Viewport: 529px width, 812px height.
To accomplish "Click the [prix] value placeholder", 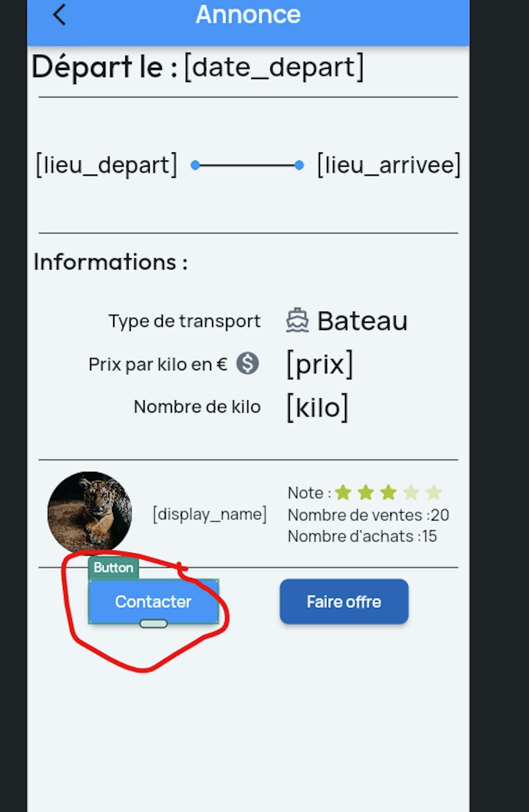I will click(320, 364).
